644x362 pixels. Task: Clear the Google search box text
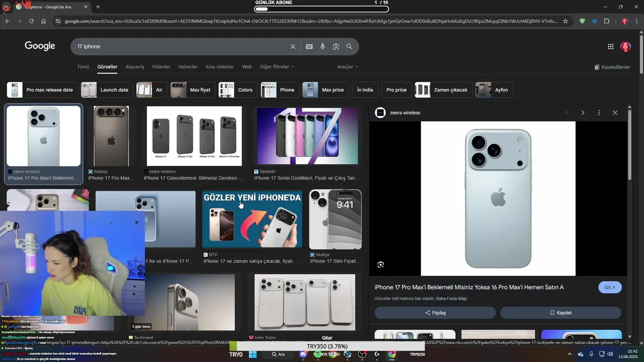point(293,46)
